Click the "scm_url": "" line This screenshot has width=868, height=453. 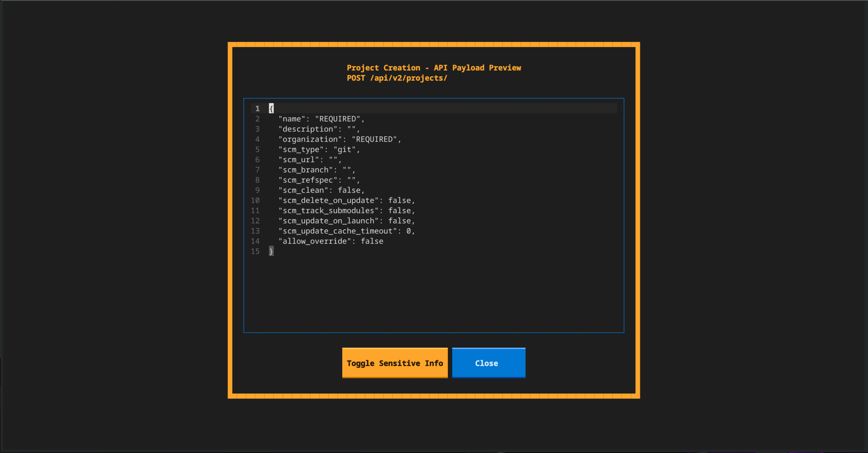click(x=310, y=159)
